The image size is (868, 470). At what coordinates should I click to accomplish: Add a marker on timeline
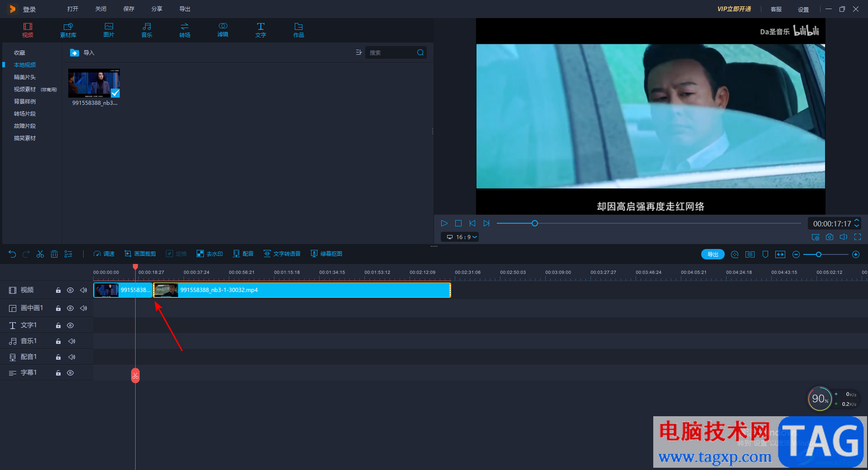(x=765, y=254)
